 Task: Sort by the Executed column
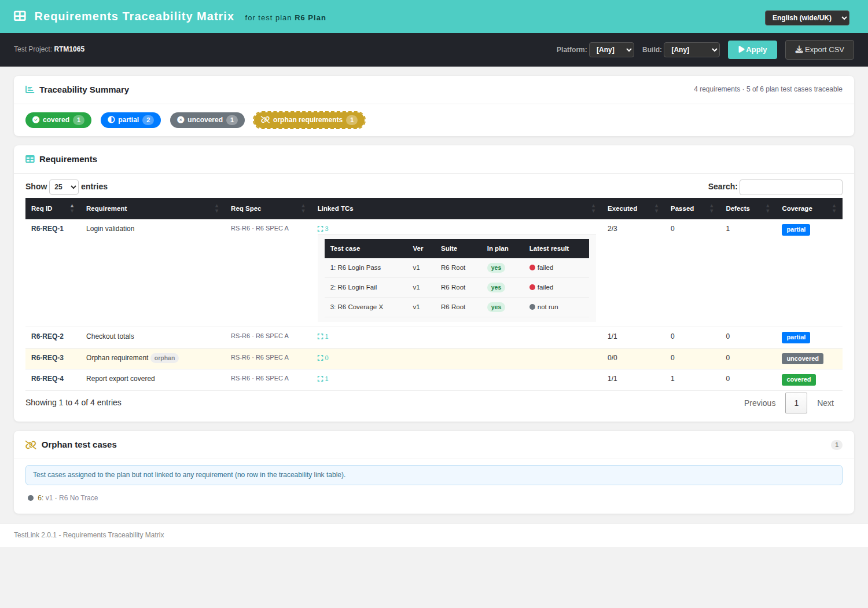633,208
